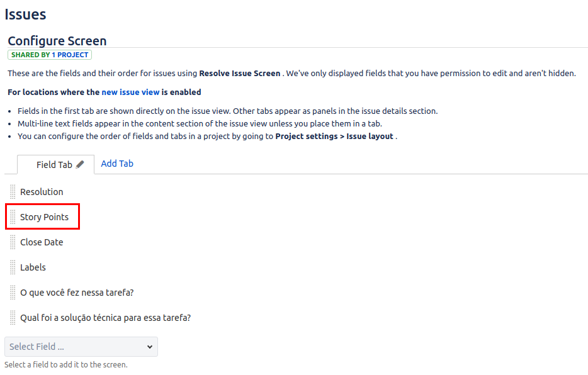Click the SHARED BY 1 PROJECT badge
Image resolution: width=588 pixels, height=375 pixels.
(x=50, y=55)
